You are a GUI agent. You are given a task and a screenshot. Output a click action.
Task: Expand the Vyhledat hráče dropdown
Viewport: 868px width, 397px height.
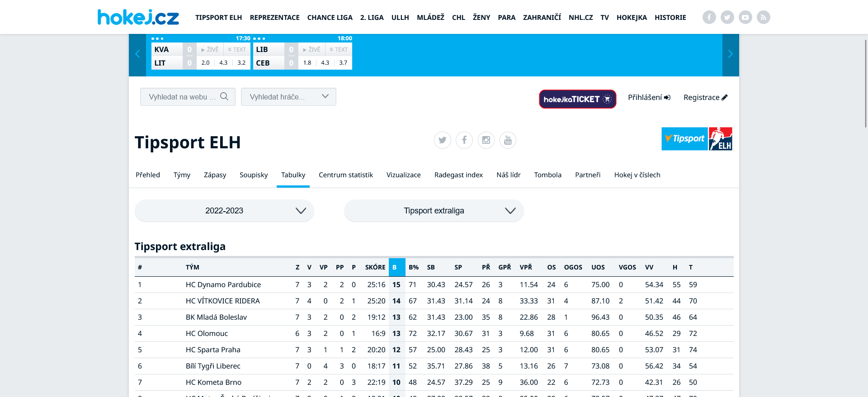[x=288, y=97]
